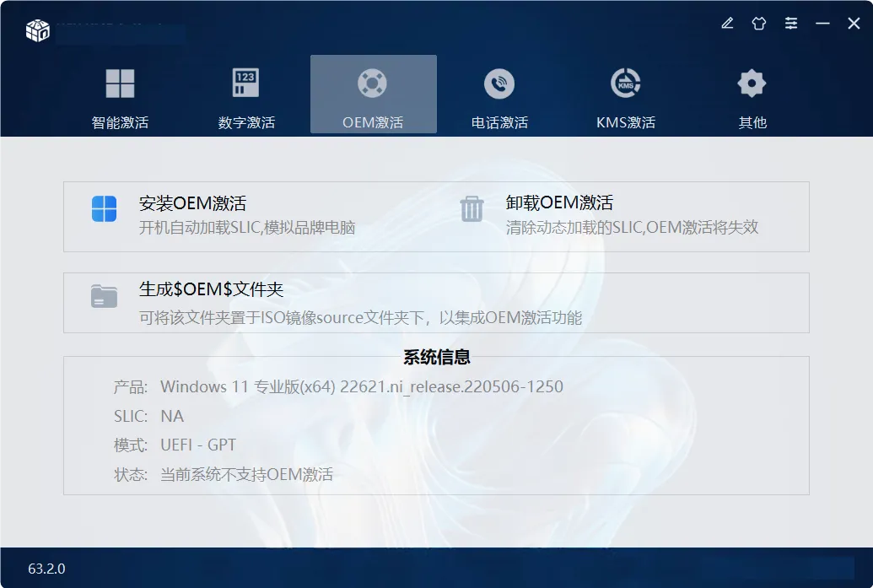Click the trash bin uninstall icon
The width and height of the screenshot is (873, 588).
tap(472, 209)
